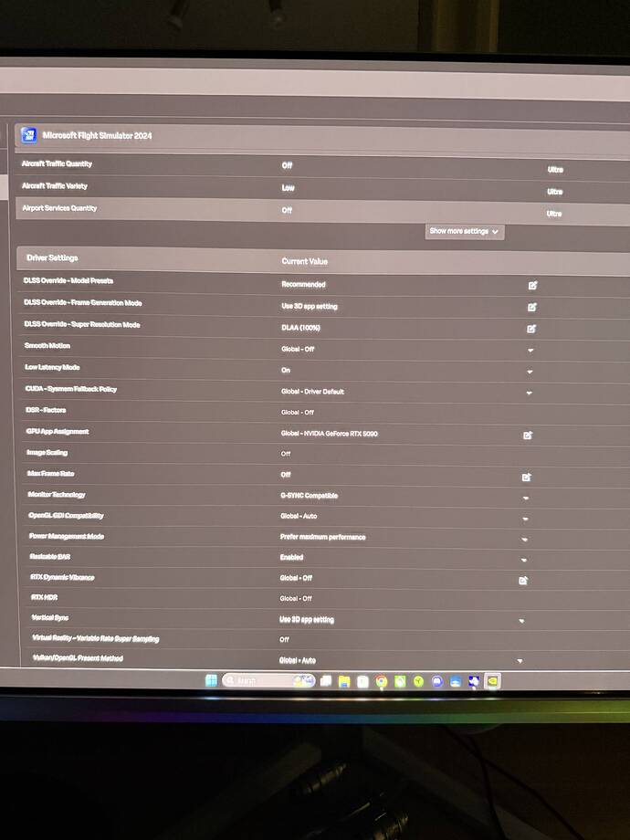
Task: Select the DSR - Factors row label
Action: [x=46, y=410]
